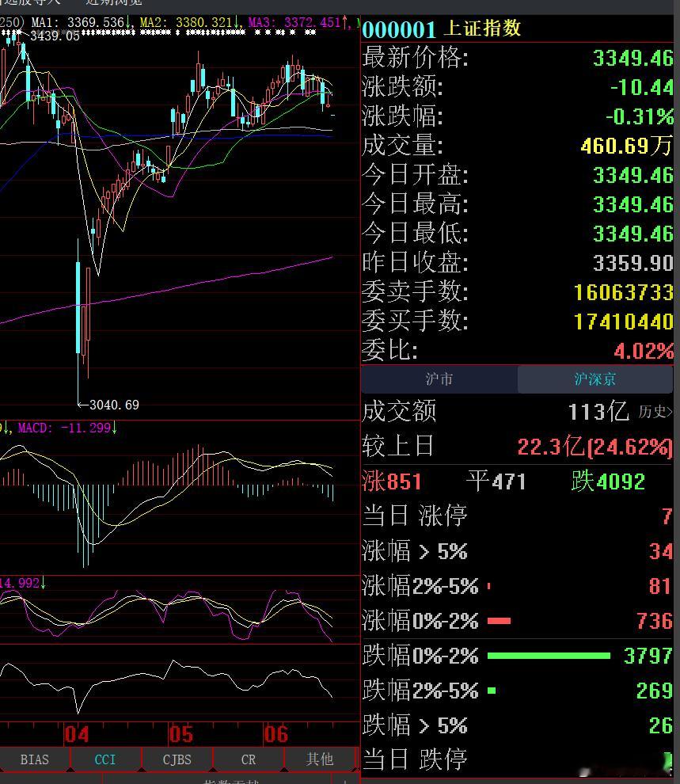This screenshot has width=680, height=784.
Task: Jump to the 04 month marker
Action: coord(77,734)
